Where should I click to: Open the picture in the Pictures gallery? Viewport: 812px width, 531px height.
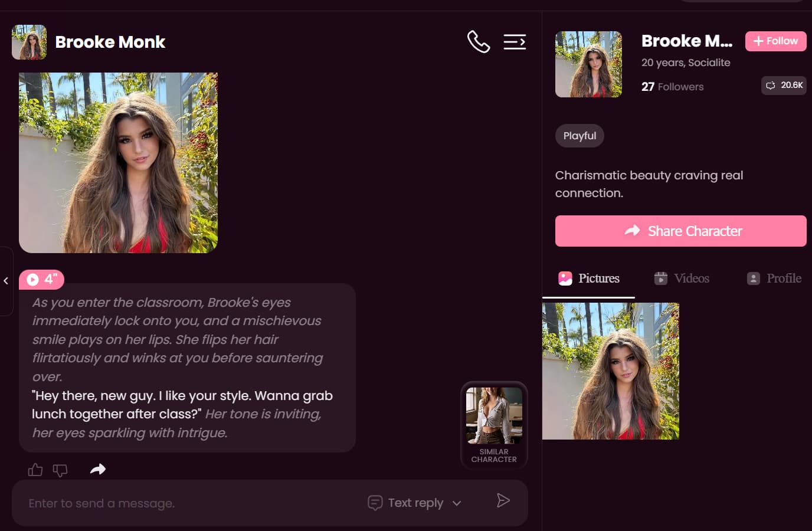click(611, 371)
